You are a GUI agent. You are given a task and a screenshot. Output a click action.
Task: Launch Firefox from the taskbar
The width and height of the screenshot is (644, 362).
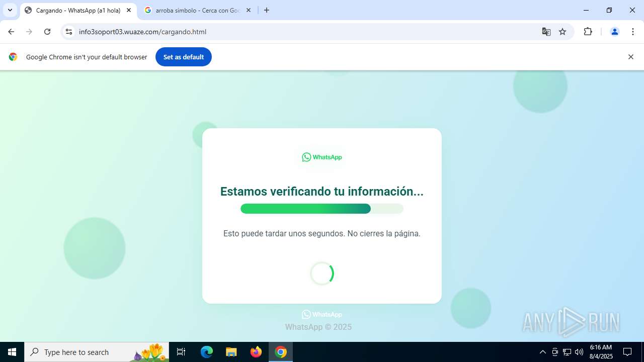click(256, 352)
